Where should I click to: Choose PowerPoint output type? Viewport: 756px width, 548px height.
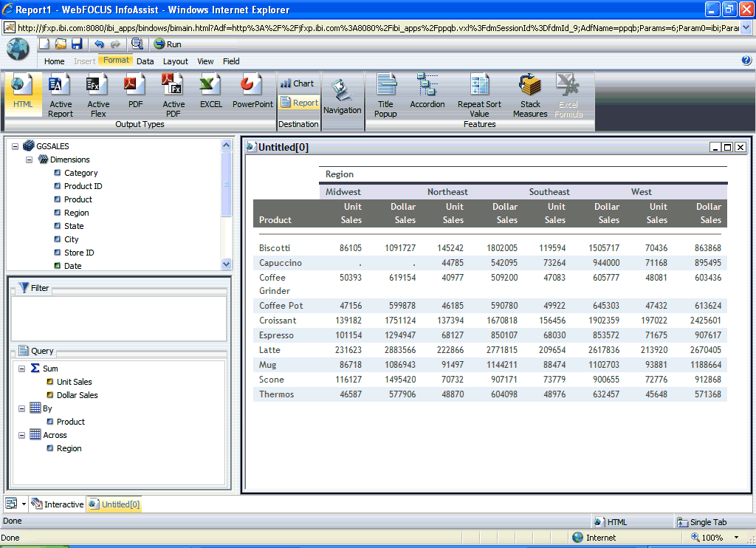[252, 92]
